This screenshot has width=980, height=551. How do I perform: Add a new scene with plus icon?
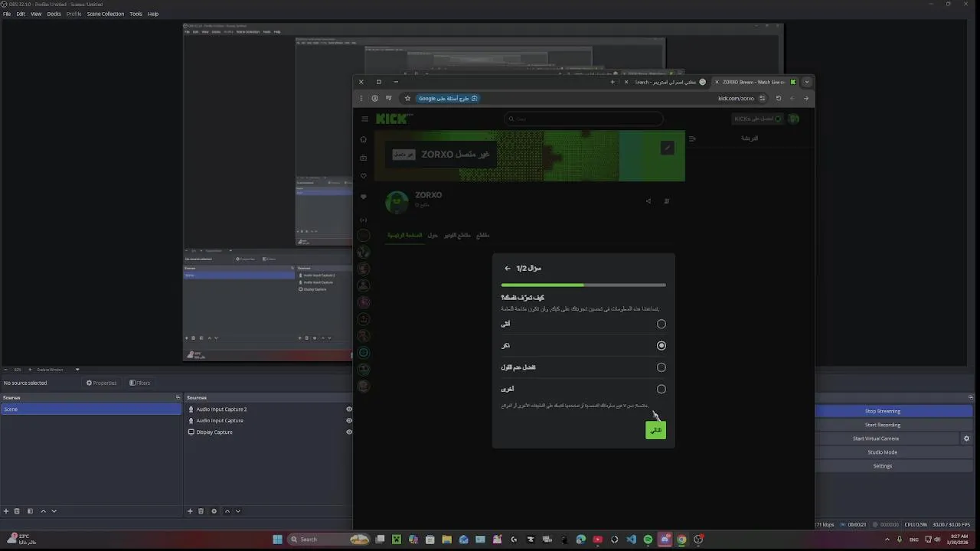point(6,511)
